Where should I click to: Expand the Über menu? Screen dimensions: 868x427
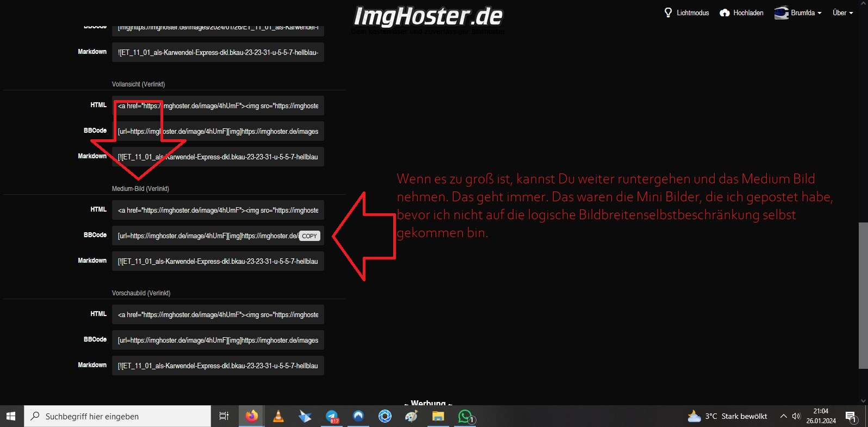[842, 13]
